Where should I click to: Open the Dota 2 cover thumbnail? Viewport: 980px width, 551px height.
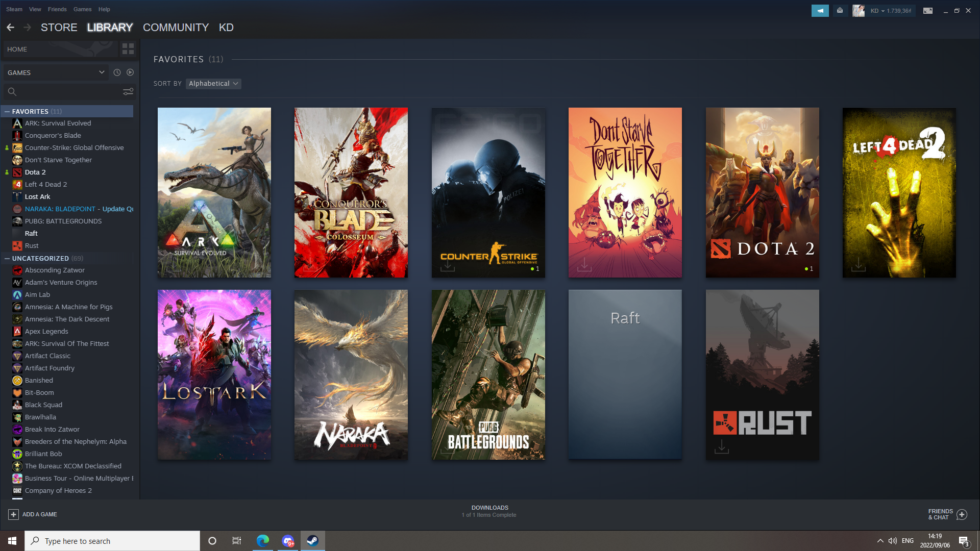762,192
